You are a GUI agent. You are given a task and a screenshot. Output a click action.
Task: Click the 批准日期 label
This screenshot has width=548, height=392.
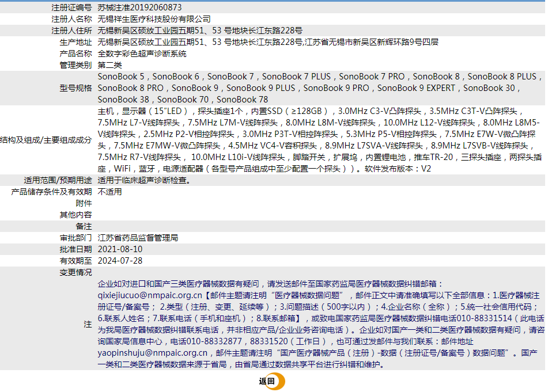pos(76,249)
